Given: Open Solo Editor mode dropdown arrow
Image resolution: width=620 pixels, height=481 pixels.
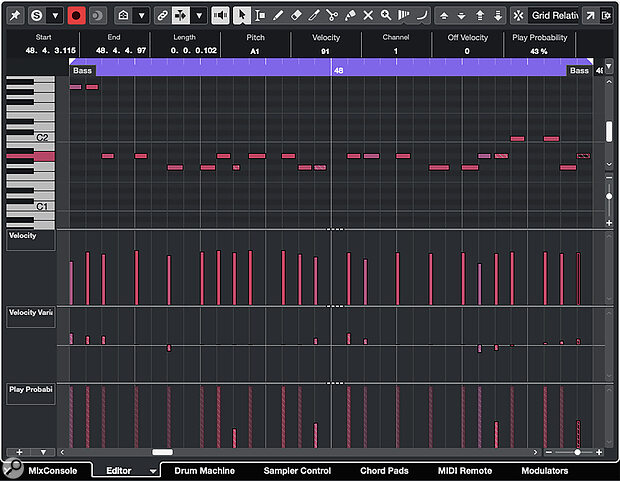Looking at the screenshot, I should 55,16.
